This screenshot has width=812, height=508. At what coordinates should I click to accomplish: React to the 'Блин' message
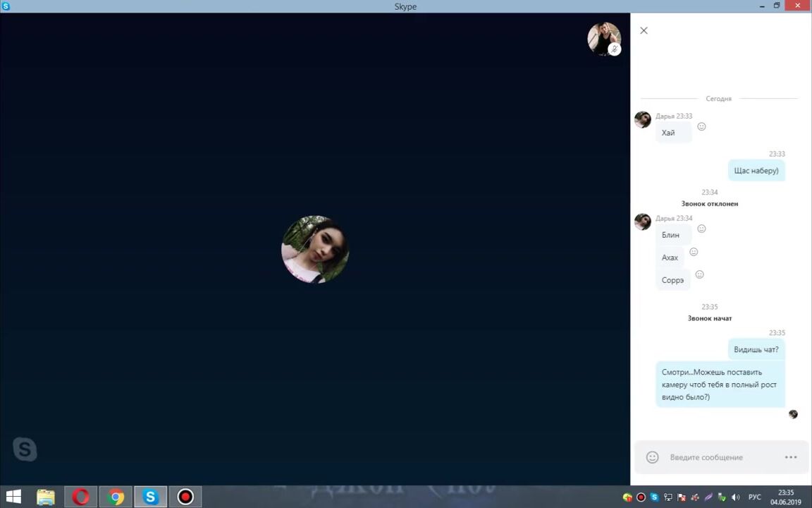pyautogui.click(x=701, y=229)
